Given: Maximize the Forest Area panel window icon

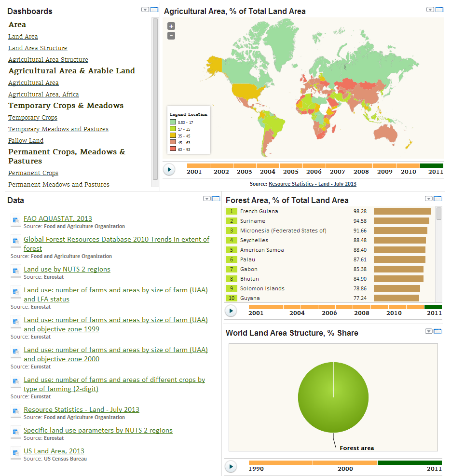Looking at the screenshot, I should point(438,199).
